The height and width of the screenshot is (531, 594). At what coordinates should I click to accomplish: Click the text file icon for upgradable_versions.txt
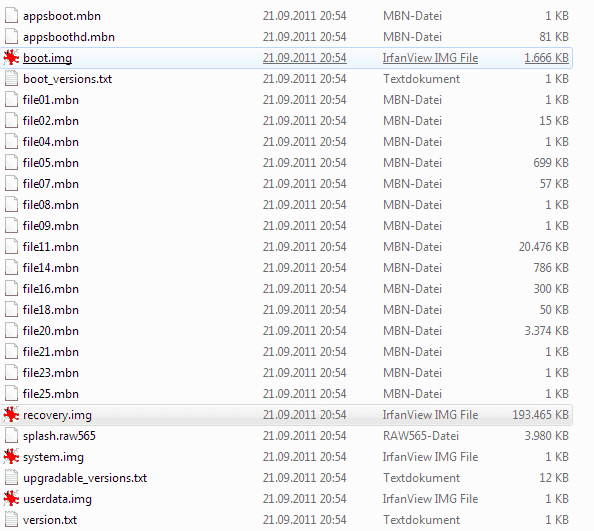click(x=11, y=478)
